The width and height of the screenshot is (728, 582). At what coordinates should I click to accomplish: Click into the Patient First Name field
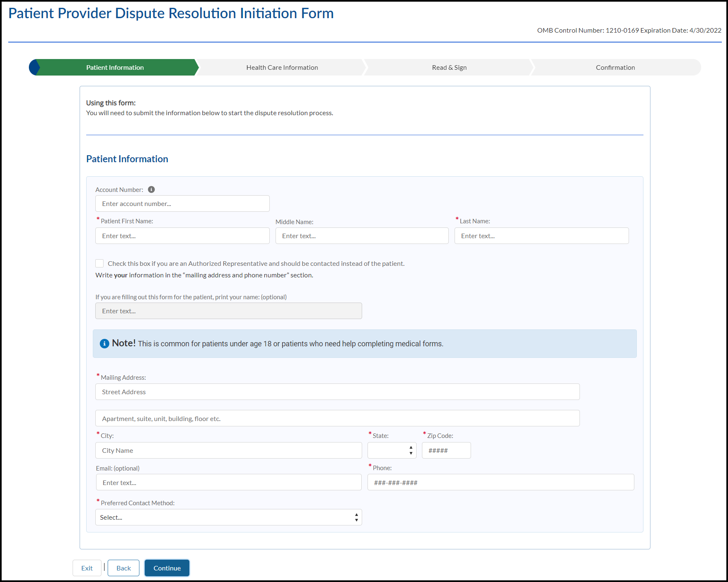click(x=182, y=236)
